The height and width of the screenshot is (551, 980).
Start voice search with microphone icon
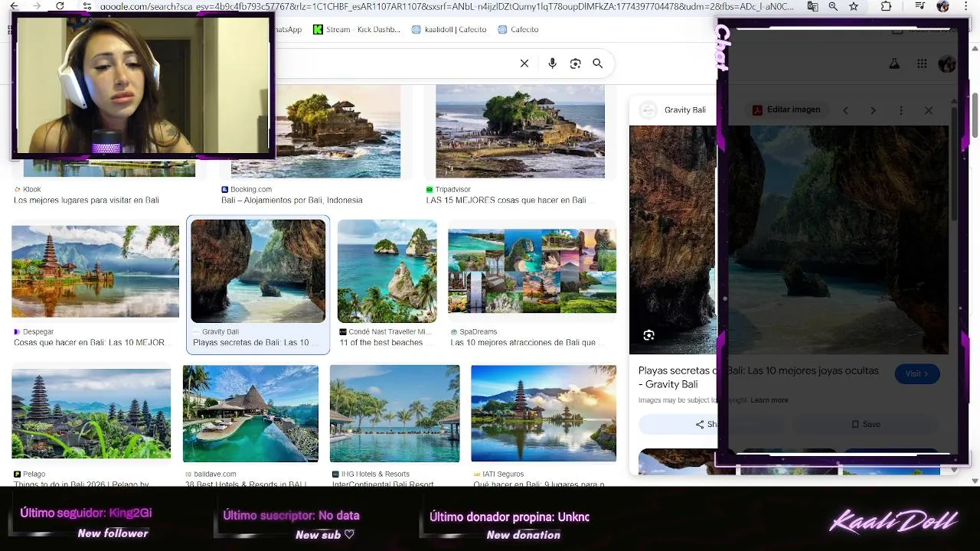point(552,64)
